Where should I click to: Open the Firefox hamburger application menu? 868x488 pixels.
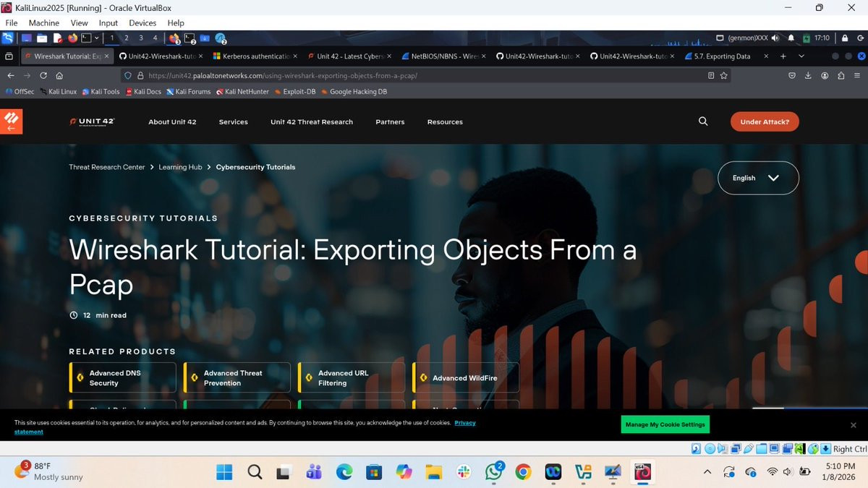point(857,75)
